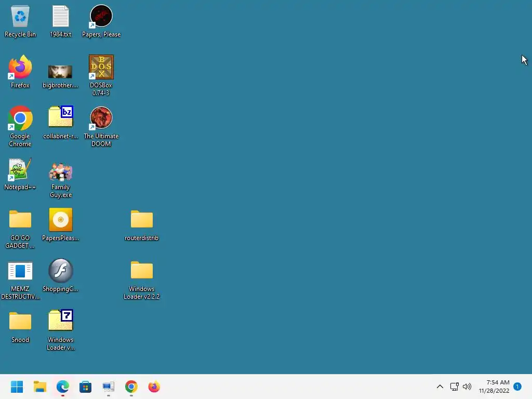Show hidden tray icons chevron
Image resolution: width=532 pixels, height=399 pixels.
pos(440,387)
